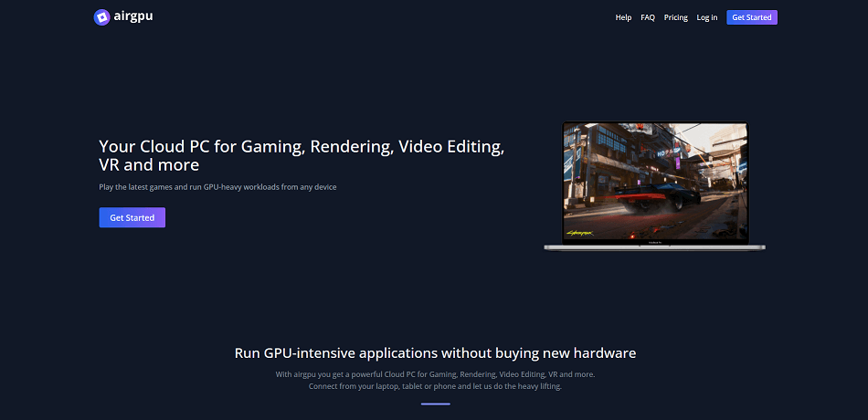Viewport: 868px width, 420px height.
Task: Click the laptop's silver base
Action: pos(654,247)
